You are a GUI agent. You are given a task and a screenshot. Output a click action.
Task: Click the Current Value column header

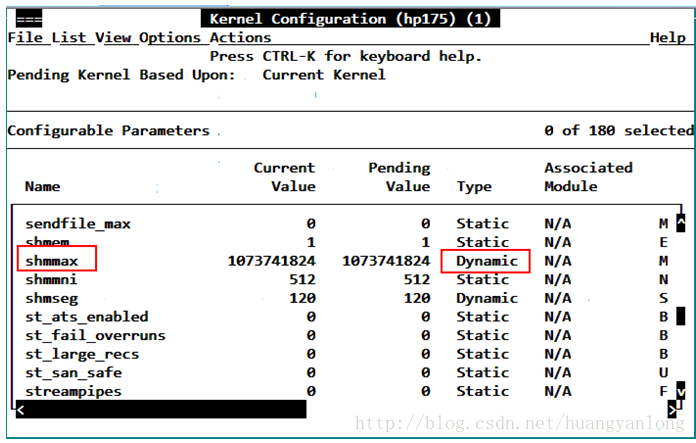point(285,177)
